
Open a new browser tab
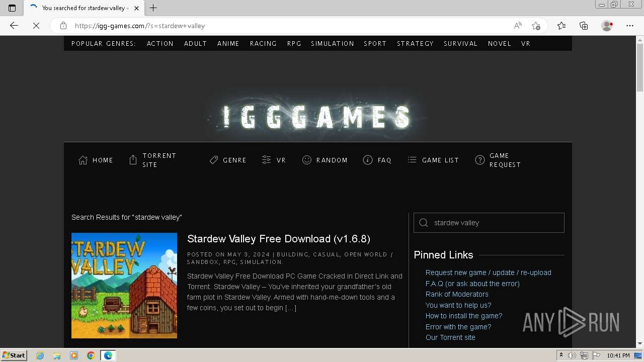tap(153, 8)
